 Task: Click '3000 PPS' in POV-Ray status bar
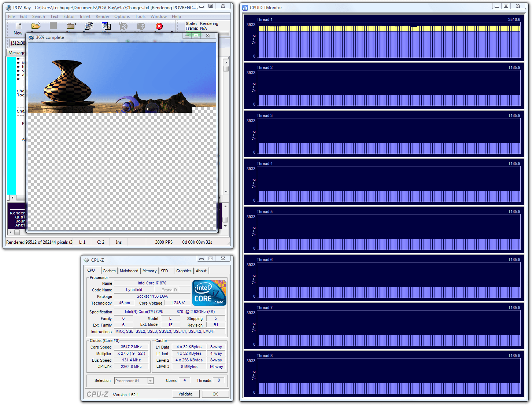tap(164, 242)
